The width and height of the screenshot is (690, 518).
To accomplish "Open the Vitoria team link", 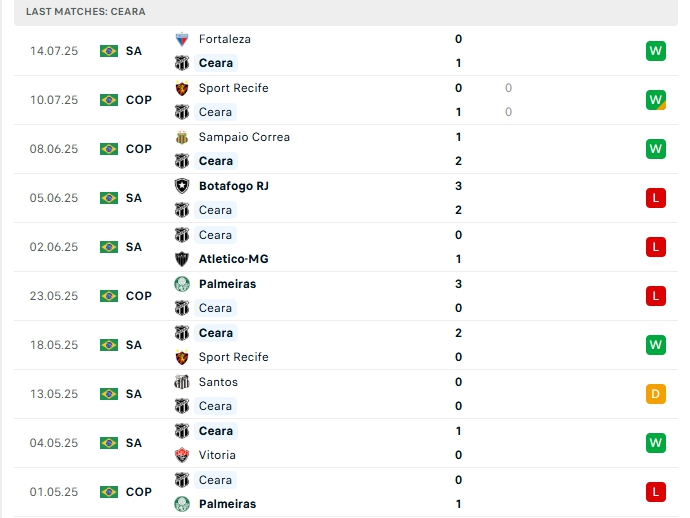I will coord(218,455).
